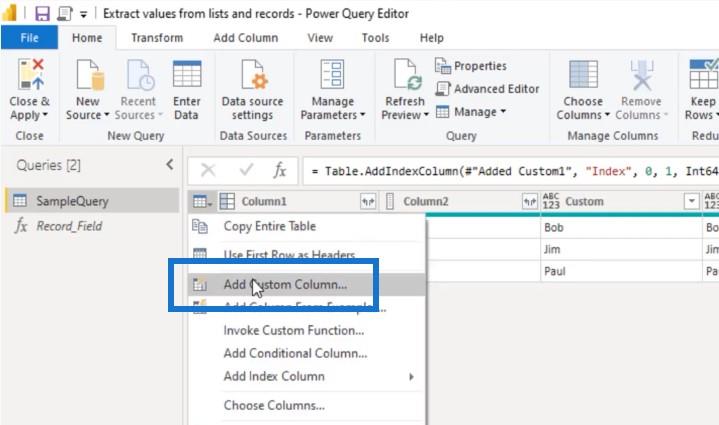Choose Add Custom Column menu item
Screen dimensions: 719x425
(x=307, y=285)
